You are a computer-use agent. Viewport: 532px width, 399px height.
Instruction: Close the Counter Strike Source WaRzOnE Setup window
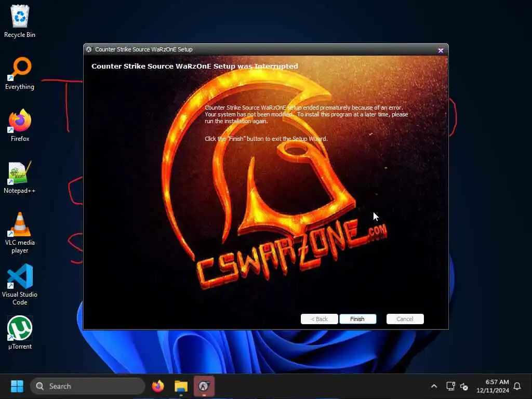point(441,50)
